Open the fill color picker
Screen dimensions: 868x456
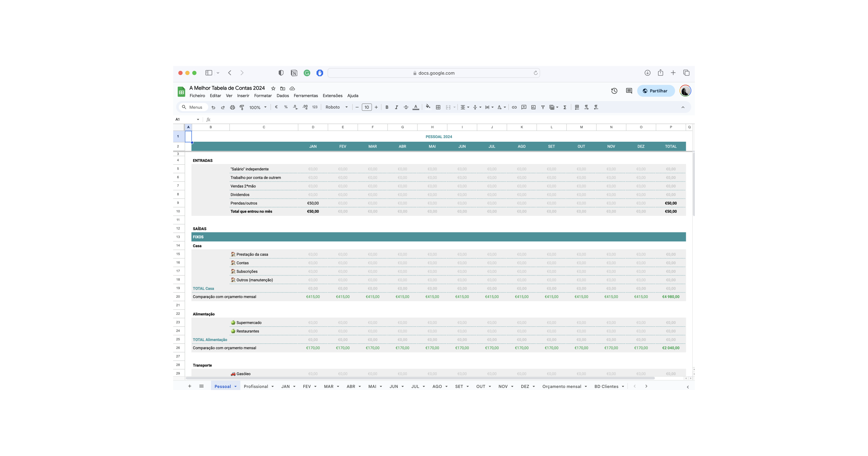point(428,107)
